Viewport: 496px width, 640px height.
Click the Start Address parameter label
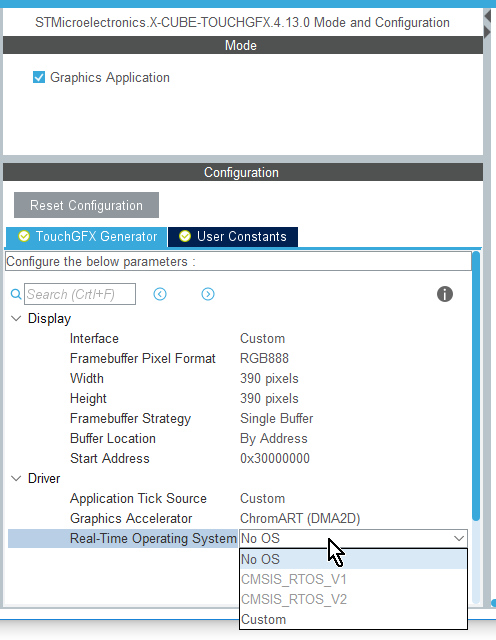109,458
